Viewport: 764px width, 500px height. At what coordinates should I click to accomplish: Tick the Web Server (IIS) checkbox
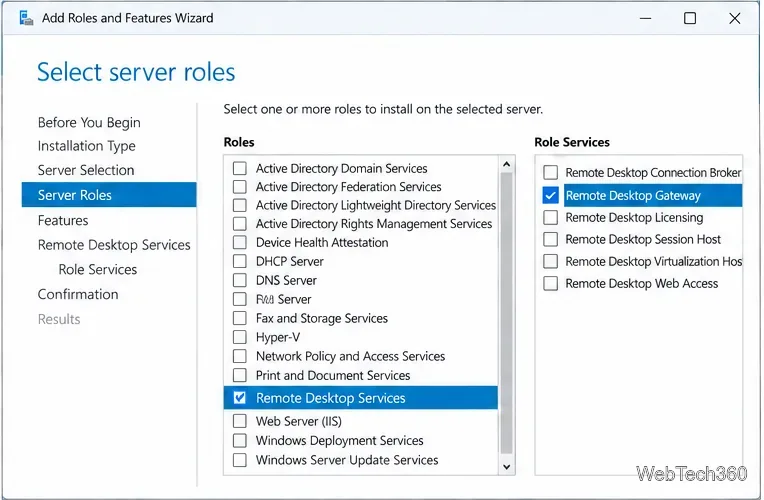pos(239,421)
